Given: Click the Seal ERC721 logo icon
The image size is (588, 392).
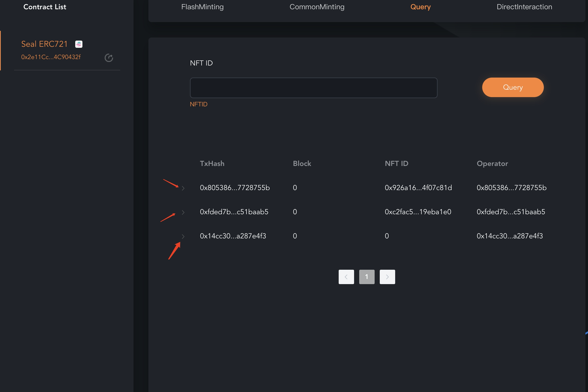Looking at the screenshot, I should [x=79, y=44].
